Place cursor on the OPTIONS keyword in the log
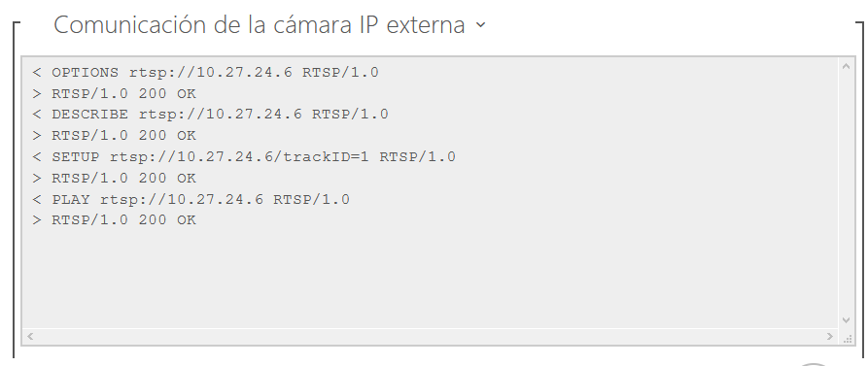Screen dimensions: 868x366 click(86, 73)
